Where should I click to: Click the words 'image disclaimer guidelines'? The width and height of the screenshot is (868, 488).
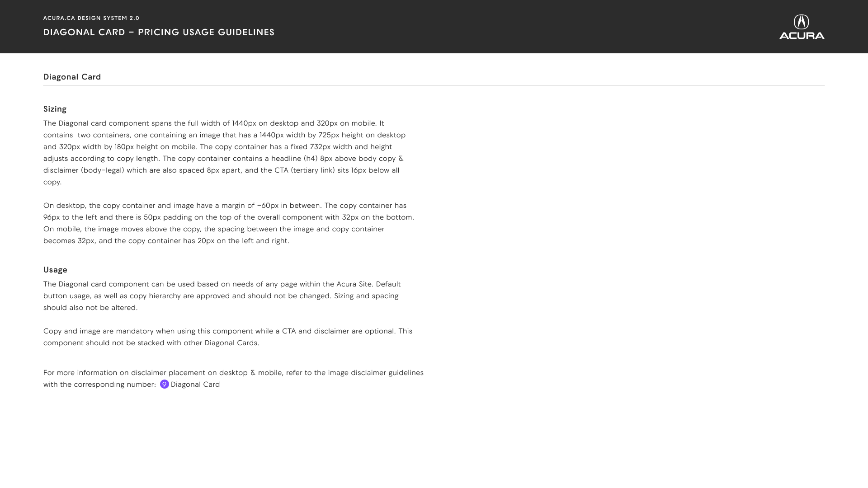pyautogui.click(x=376, y=373)
